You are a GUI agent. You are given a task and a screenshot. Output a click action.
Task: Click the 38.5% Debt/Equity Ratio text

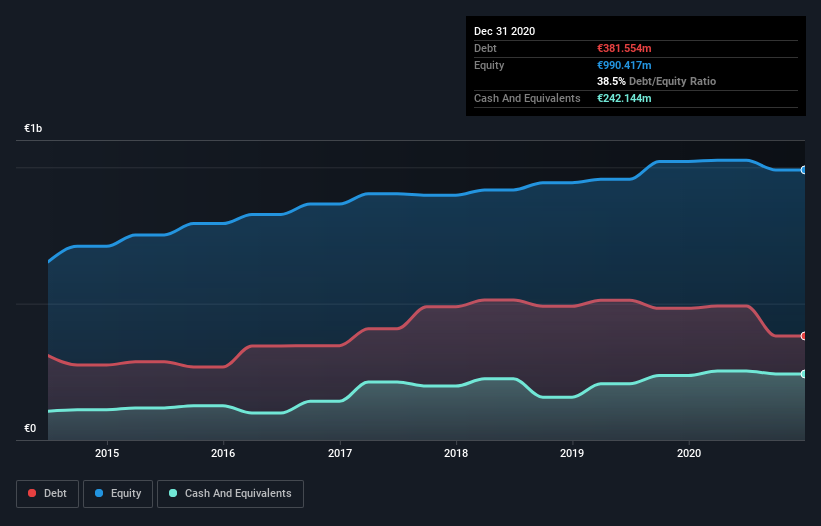657,81
